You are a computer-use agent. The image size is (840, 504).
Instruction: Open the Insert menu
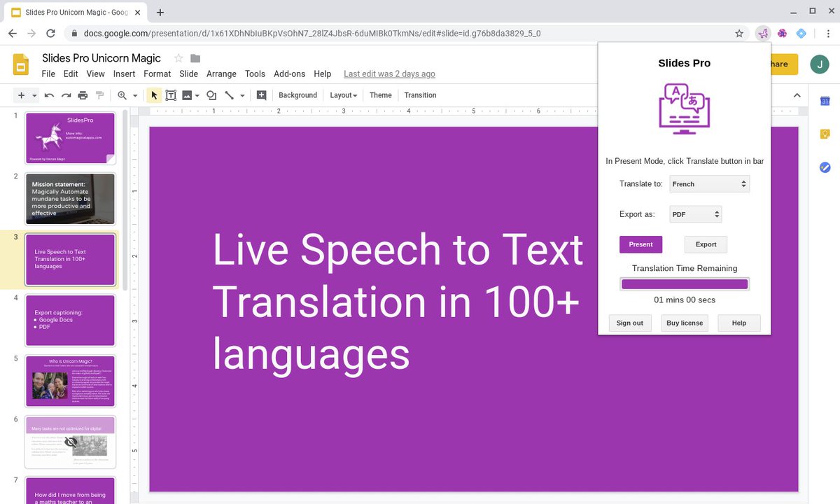click(x=124, y=74)
